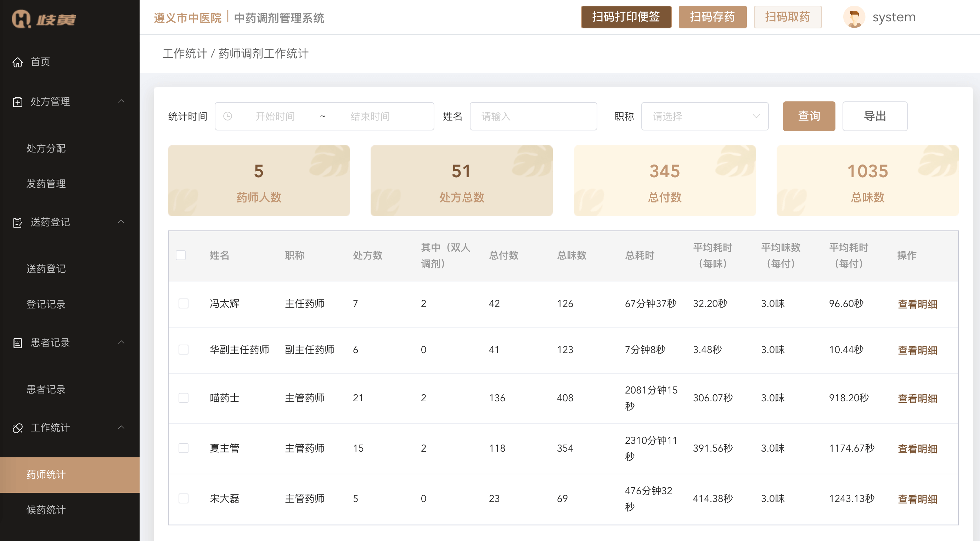Collapse the 患者记录 sidebar section
Viewport: 980px width, 541px height.
[x=122, y=342]
